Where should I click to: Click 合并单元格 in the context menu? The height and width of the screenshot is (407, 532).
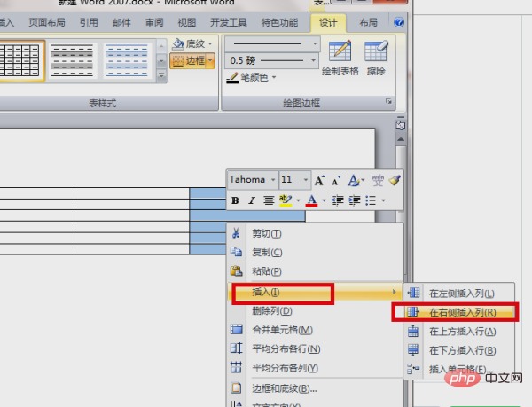[282, 330]
